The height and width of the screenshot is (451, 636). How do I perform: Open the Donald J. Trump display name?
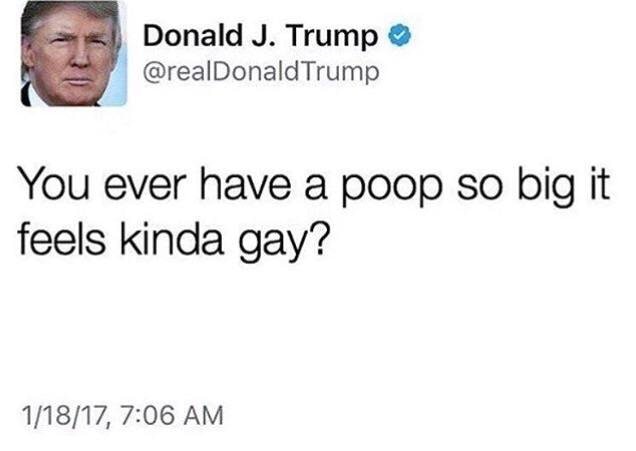pos(260,36)
